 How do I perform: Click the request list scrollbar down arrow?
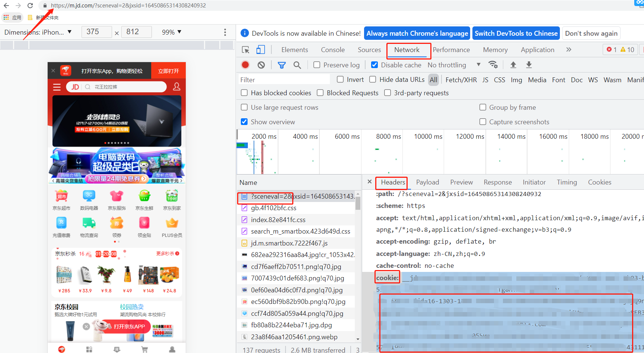358,339
